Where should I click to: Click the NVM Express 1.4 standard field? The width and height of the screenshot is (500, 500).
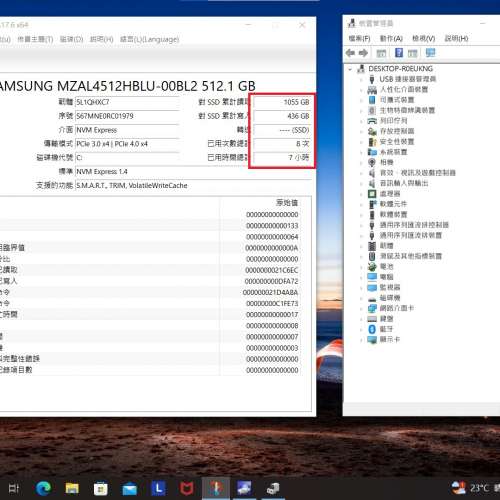coord(193,171)
